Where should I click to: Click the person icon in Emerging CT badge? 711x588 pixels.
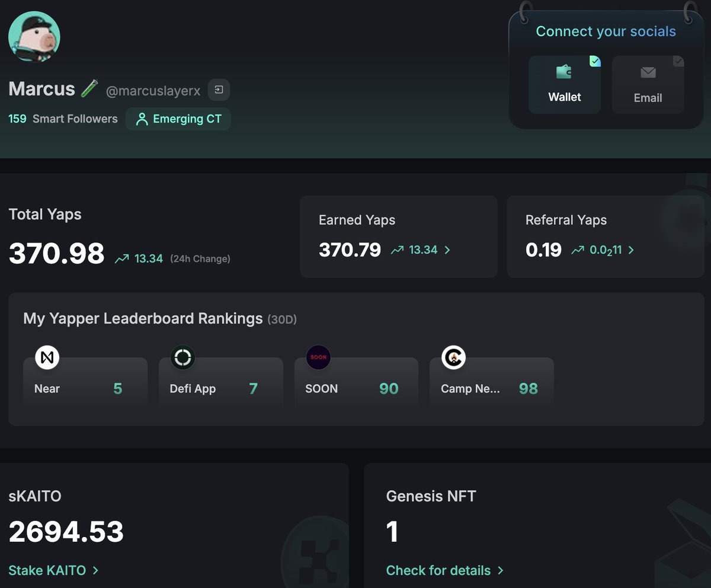pyautogui.click(x=142, y=119)
